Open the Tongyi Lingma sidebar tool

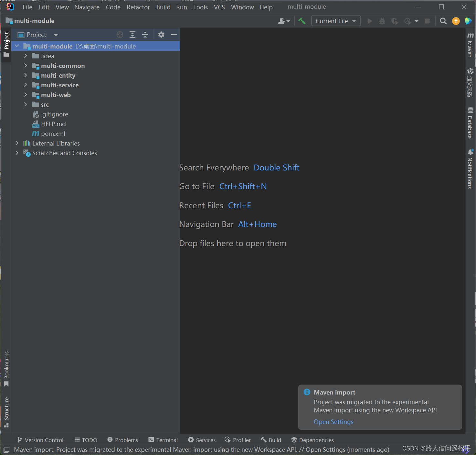click(470, 82)
